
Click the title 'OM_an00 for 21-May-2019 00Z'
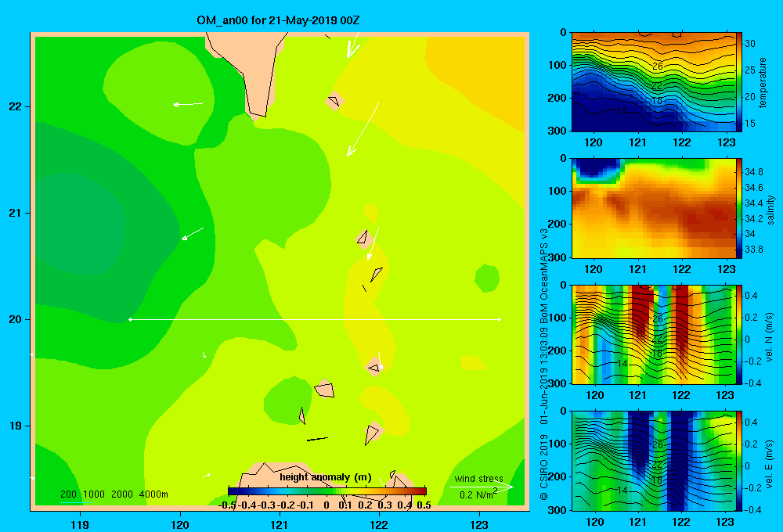point(278,20)
